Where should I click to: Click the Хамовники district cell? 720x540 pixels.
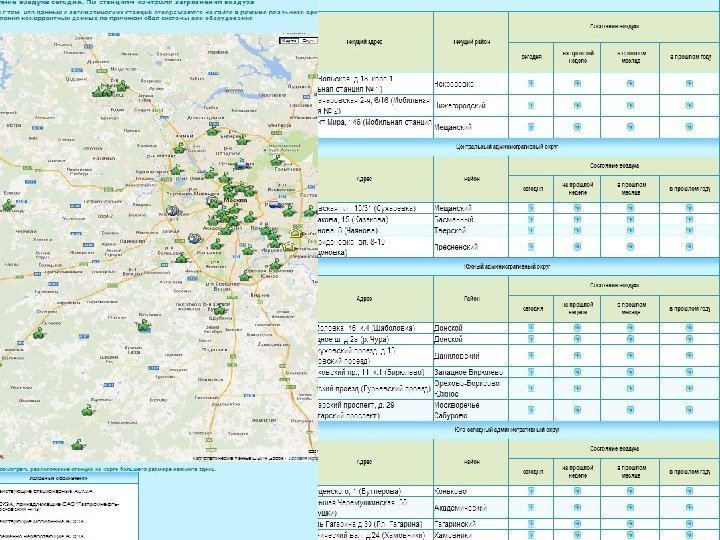tap(471, 535)
